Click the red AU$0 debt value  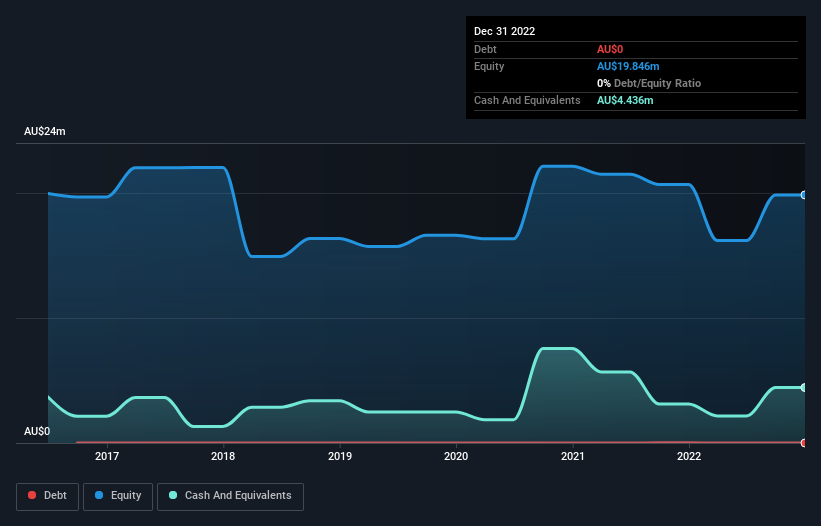coord(610,49)
